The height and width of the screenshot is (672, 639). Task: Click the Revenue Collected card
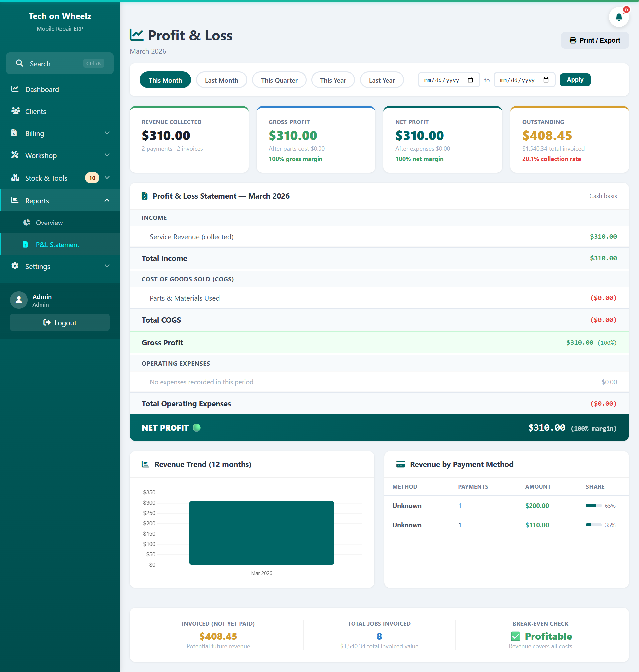tap(189, 139)
